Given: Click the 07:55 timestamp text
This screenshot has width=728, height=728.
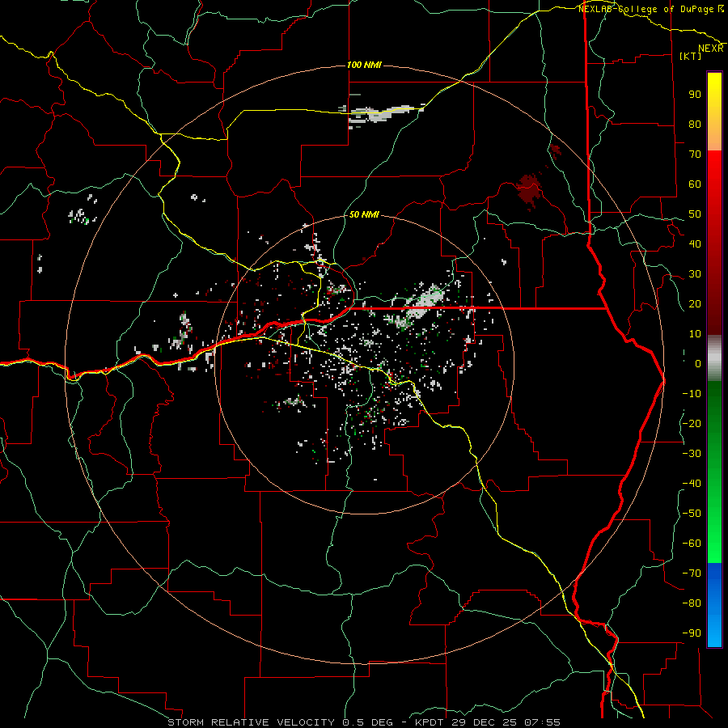Looking at the screenshot, I should [x=542, y=722].
